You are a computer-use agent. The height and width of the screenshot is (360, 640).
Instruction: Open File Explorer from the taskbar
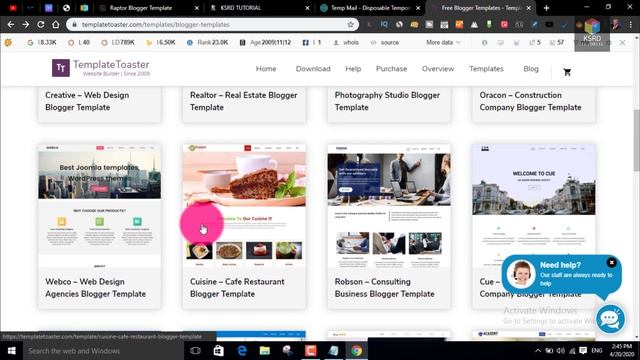tap(264, 351)
